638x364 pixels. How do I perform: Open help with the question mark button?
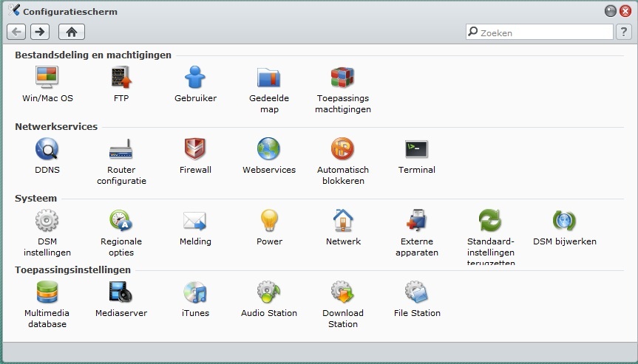coord(624,32)
